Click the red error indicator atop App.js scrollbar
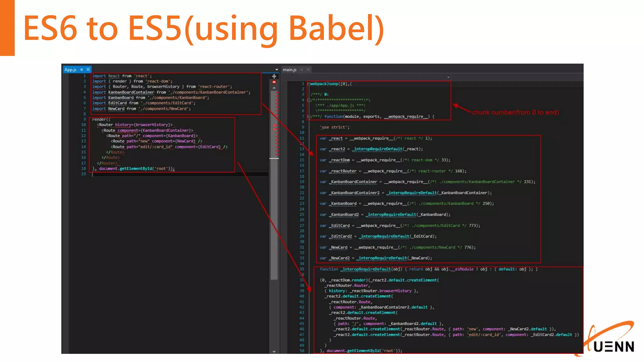644x362 pixels. tap(274, 82)
